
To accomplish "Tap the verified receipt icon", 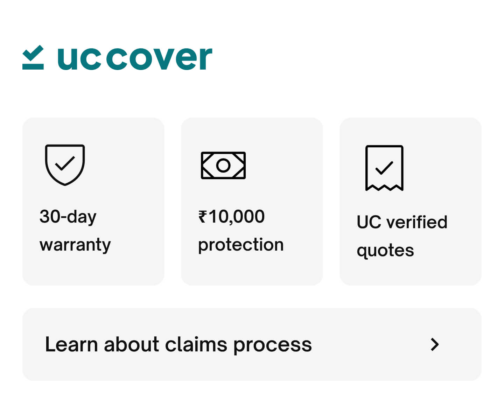I will click(384, 168).
